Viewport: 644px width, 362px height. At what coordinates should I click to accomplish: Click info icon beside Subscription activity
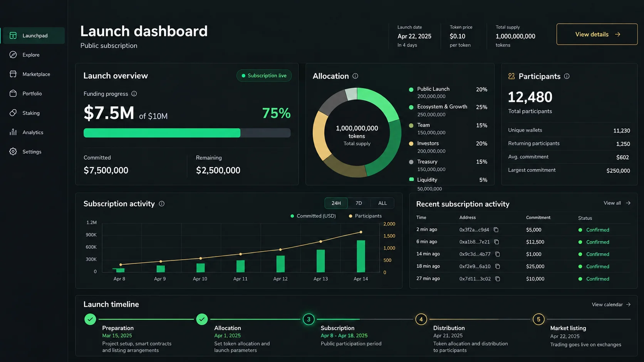coord(162,204)
